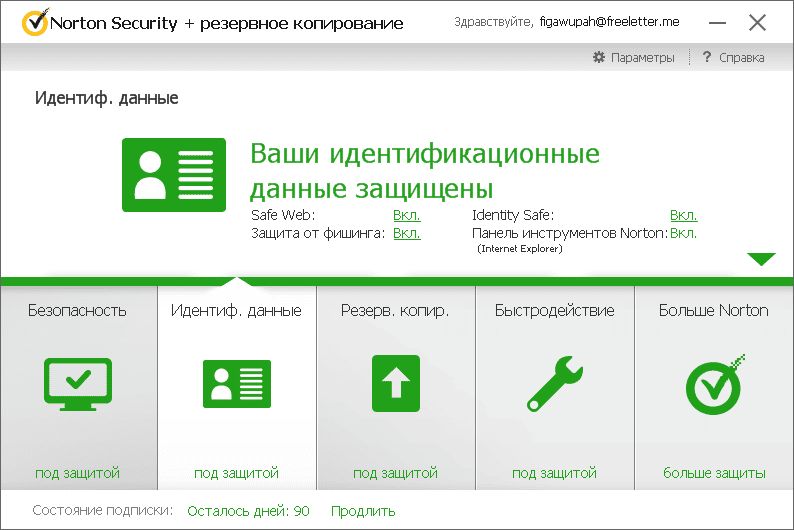Open the Безопасность tab title

coord(77,310)
